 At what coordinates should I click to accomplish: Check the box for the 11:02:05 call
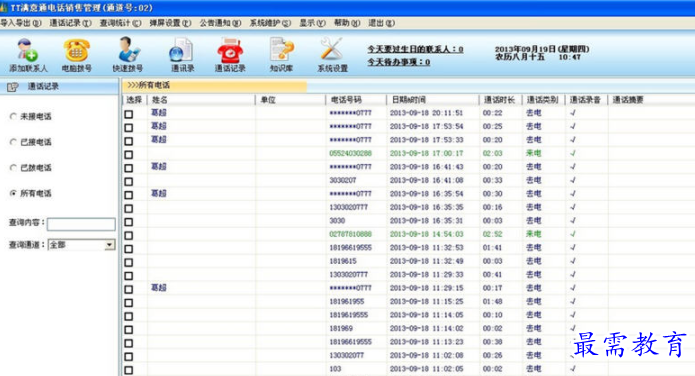point(129,370)
